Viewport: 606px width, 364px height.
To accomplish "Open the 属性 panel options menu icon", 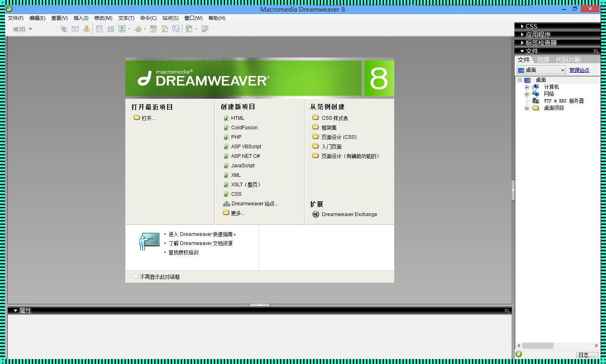I will pyautogui.click(x=507, y=310).
